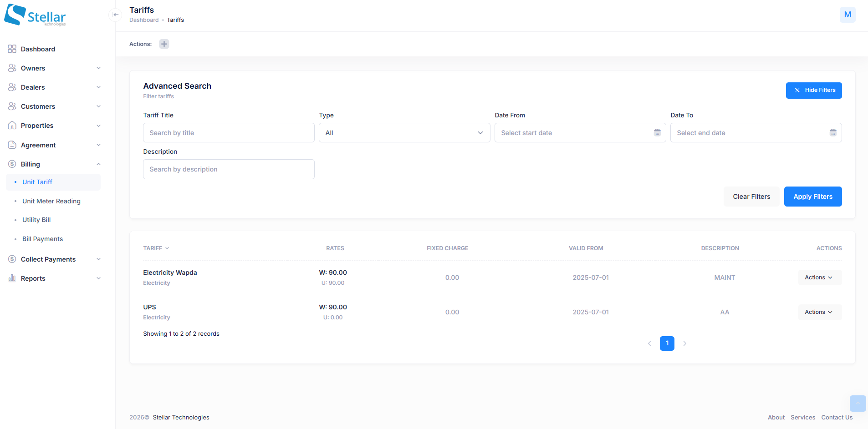Open Actions dropdown for Electricity Wapda
The width and height of the screenshot is (868, 429).
[819, 278]
